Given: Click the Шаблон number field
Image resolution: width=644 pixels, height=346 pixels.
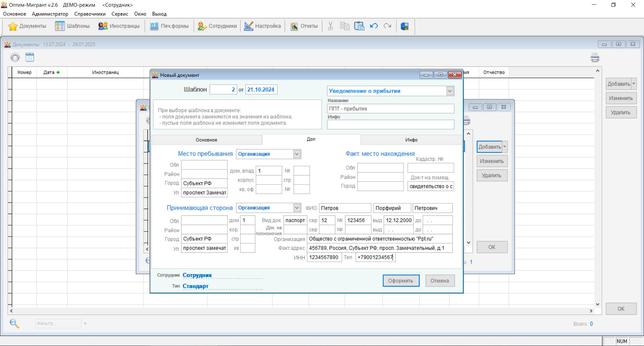Looking at the screenshot, I should 223,90.
